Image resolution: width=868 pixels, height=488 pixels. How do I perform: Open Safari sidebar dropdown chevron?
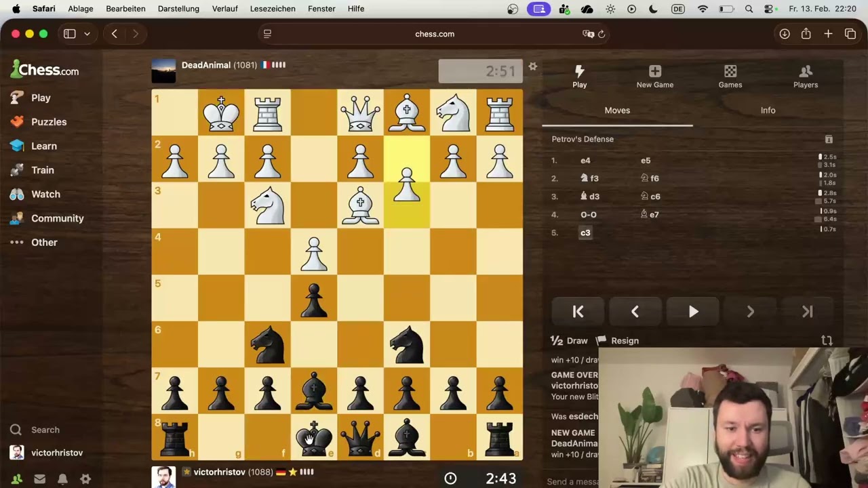pos(87,34)
